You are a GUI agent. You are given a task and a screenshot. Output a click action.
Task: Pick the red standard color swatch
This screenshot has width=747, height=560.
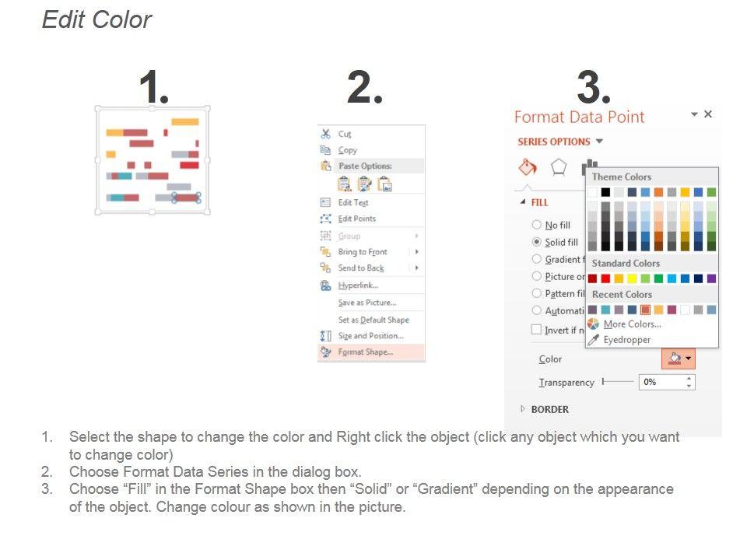click(x=606, y=278)
